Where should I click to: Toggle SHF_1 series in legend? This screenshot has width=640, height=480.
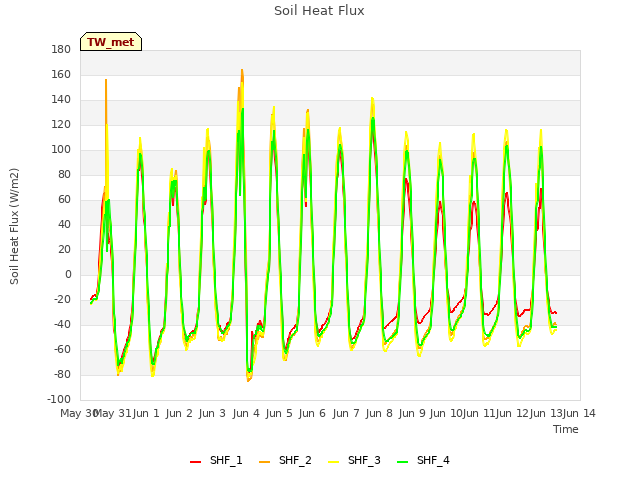click(x=216, y=460)
